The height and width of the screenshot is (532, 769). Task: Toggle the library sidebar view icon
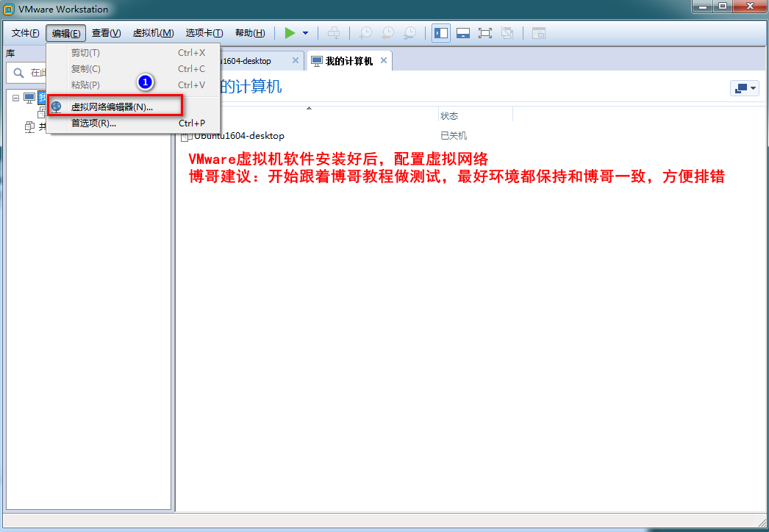(x=441, y=33)
